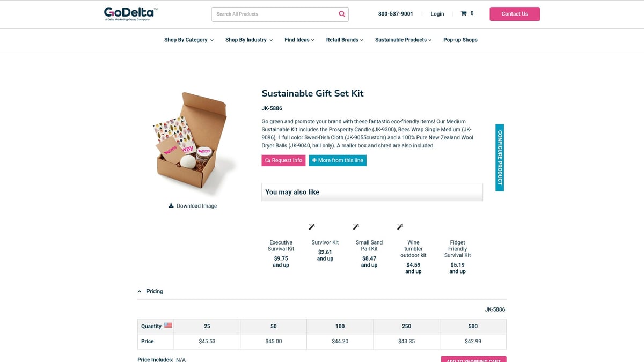Click the chat bubble icon on Request Info
The image size is (644, 362).
pyautogui.click(x=267, y=160)
